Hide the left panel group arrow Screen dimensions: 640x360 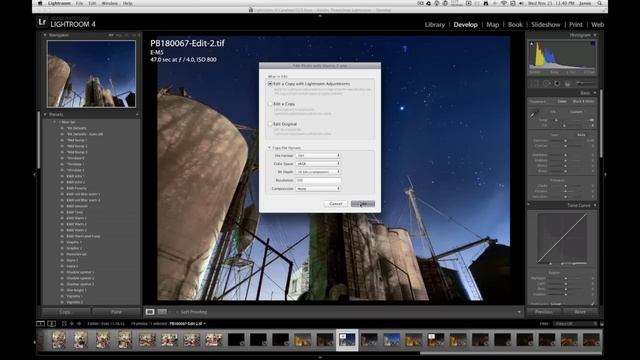pyautogui.click(x=34, y=174)
